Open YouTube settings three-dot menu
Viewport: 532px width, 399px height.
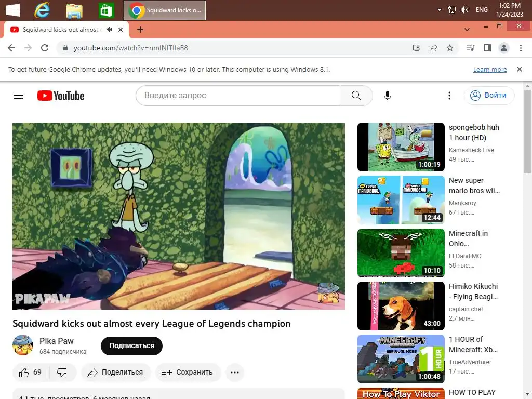tap(449, 96)
